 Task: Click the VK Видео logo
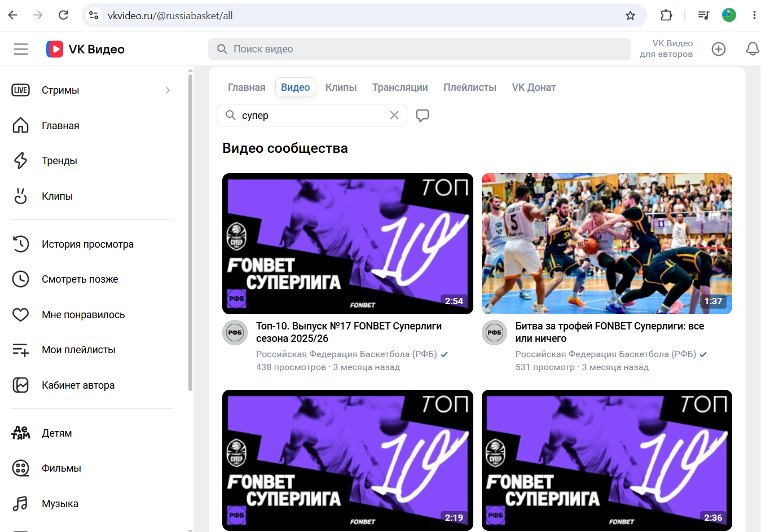click(x=85, y=49)
